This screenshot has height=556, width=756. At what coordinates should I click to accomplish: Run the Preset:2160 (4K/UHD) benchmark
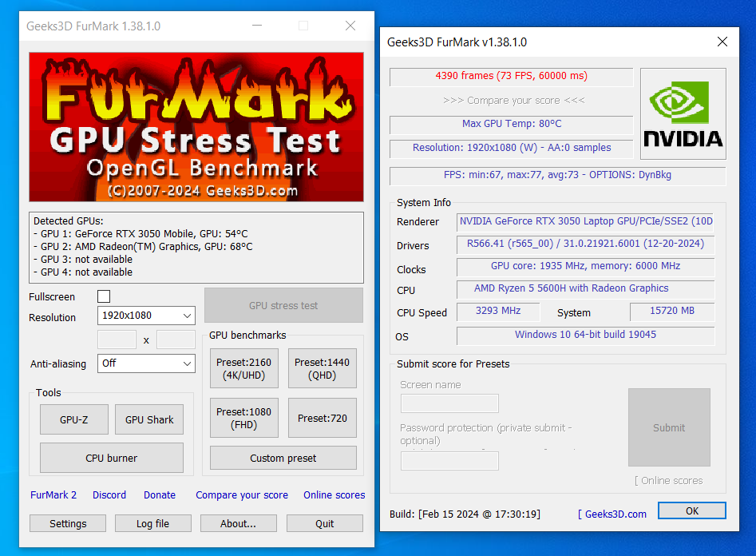244,368
